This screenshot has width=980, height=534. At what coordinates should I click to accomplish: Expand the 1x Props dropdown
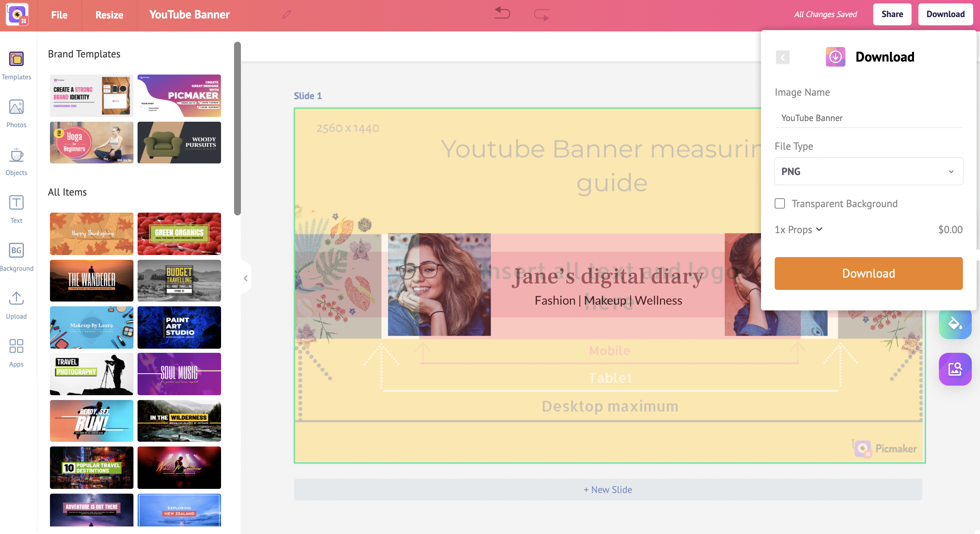(x=799, y=229)
